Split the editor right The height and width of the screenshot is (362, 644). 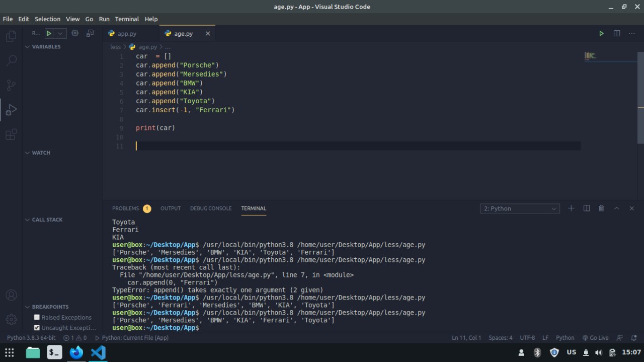click(x=617, y=33)
